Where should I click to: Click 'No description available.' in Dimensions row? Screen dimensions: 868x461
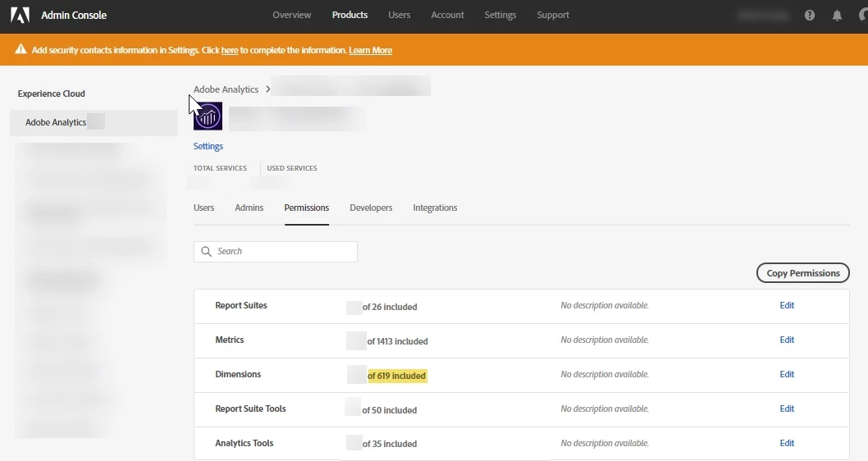tap(605, 374)
